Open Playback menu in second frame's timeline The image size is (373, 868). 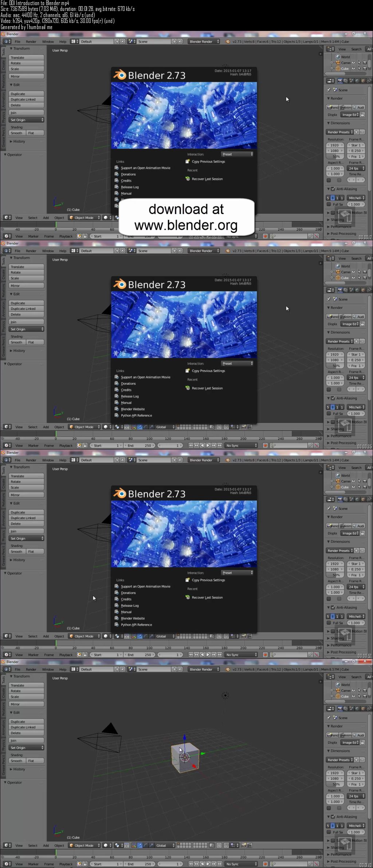click(66, 445)
